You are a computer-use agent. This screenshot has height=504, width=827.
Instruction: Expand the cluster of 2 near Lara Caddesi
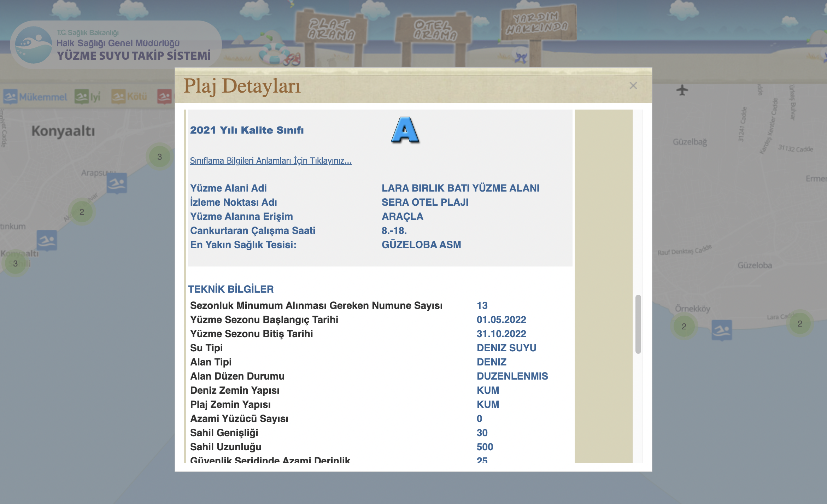click(x=800, y=323)
